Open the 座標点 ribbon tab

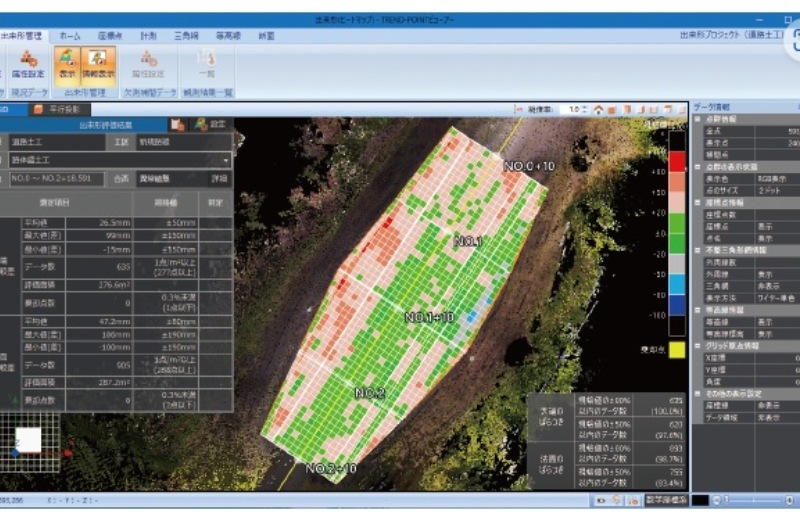click(x=110, y=36)
